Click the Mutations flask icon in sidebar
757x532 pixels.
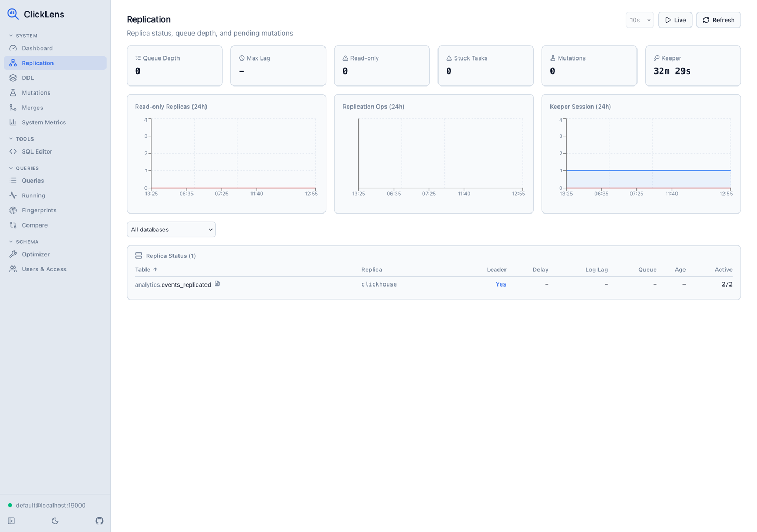point(13,93)
